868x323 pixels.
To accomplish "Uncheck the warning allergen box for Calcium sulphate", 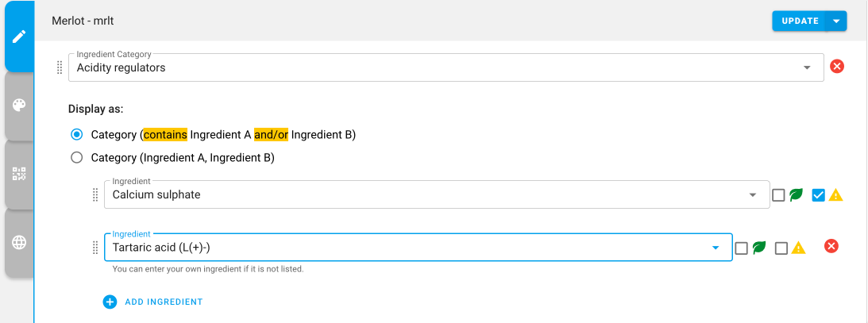I will point(819,195).
